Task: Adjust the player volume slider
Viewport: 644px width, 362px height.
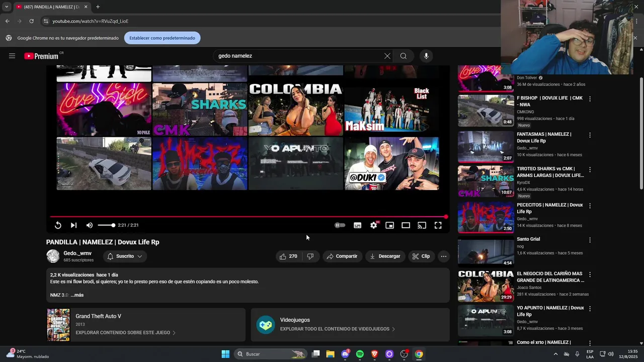Action: pyautogui.click(x=106, y=225)
